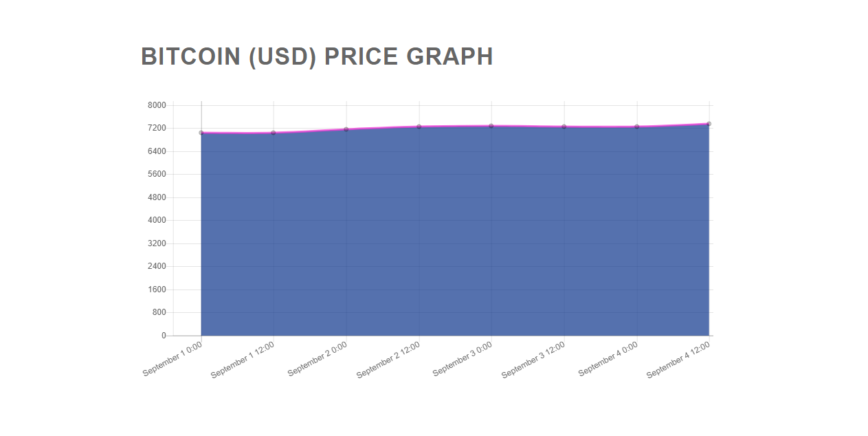Select the September 2 12:00 data point
868x436 pixels.
coord(419,127)
